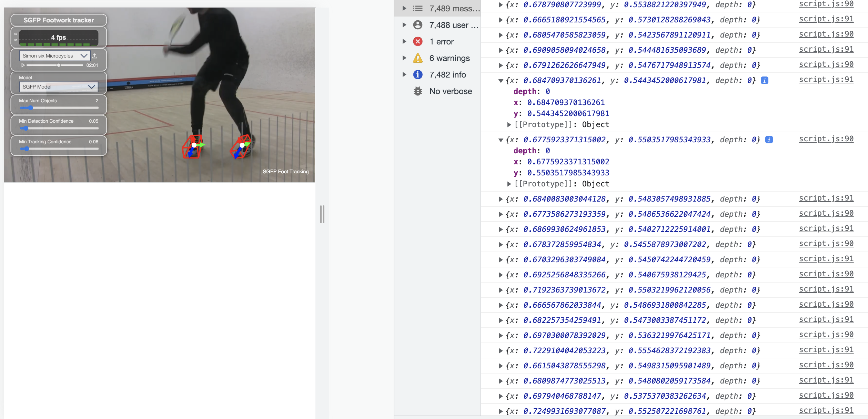
Task: Expand the 1 error message group
Action: point(404,42)
